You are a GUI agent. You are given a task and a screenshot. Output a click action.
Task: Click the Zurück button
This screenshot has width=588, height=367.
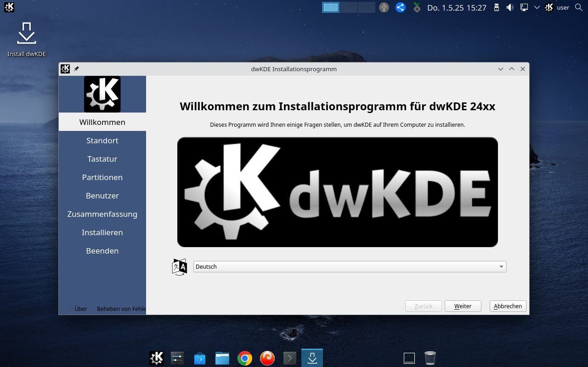tap(424, 306)
